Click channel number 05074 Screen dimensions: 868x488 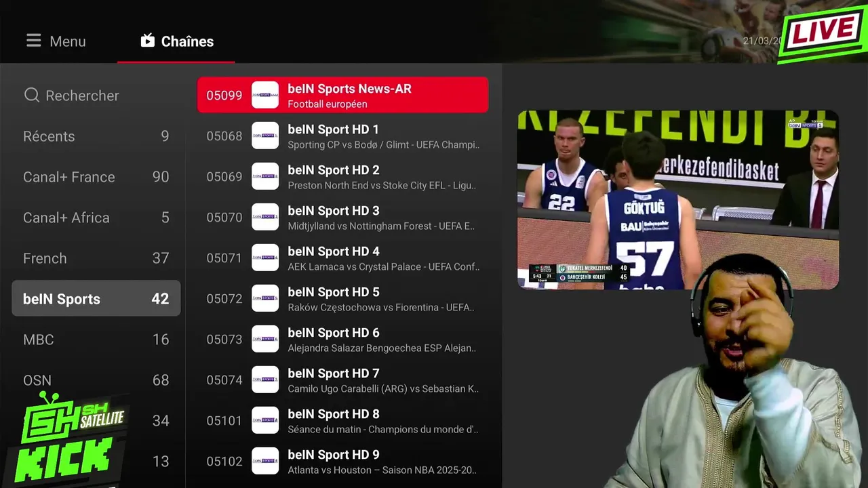pyautogui.click(x=224, y=380)
